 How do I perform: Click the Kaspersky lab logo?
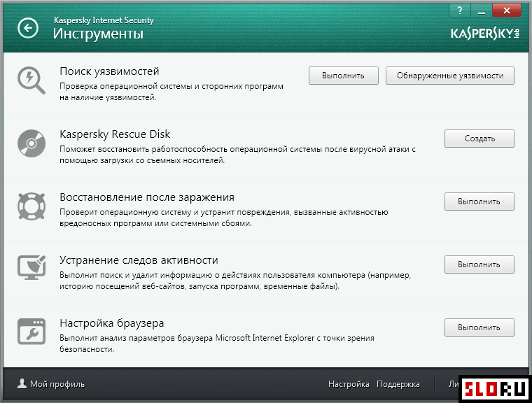[x=485, y=34]
